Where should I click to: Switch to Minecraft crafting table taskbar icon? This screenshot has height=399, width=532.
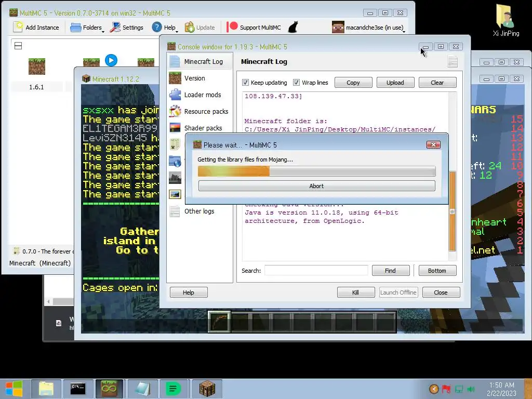[207, 389]
